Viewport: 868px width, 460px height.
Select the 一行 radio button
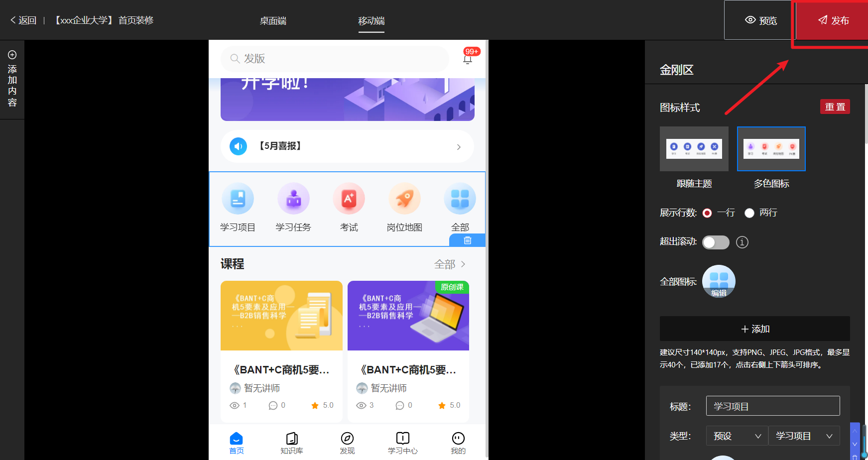coord(707,213)
